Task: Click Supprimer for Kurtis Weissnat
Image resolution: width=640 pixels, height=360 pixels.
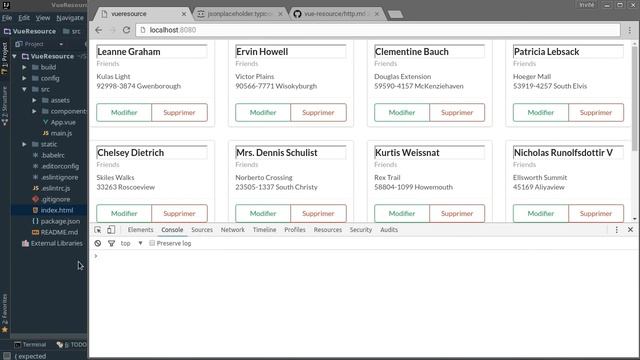Action: coord(457,213)
